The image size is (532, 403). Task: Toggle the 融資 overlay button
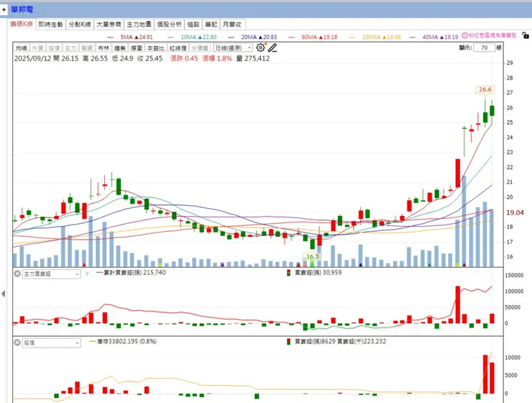[87, 48]
